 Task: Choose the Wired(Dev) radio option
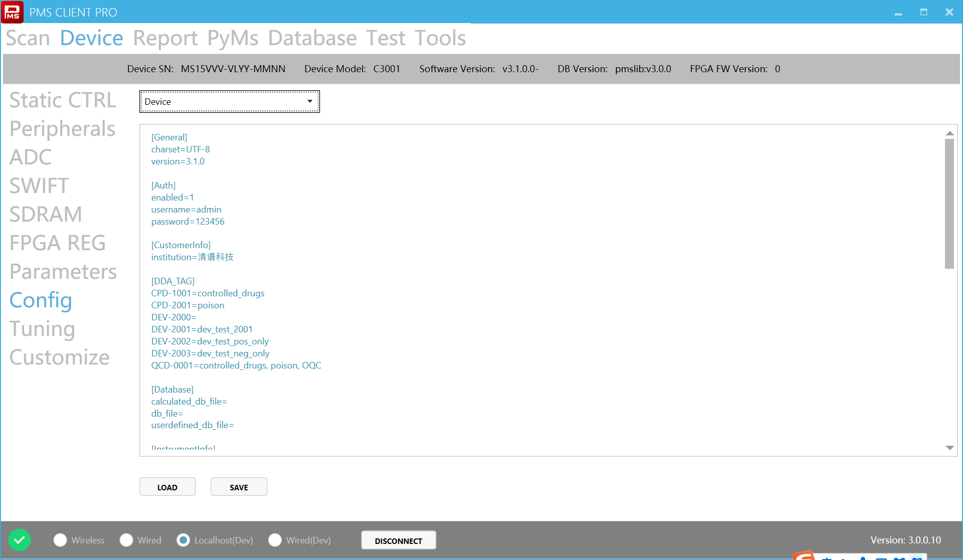point(275,540)
